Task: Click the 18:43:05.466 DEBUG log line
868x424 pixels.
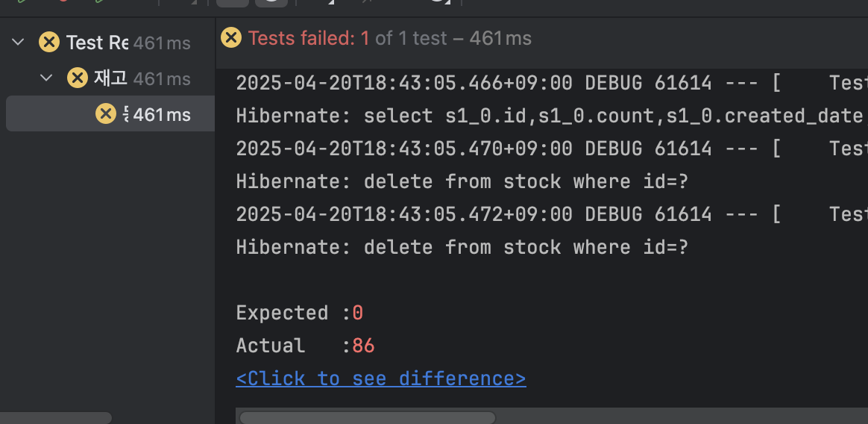Action: 552,83
